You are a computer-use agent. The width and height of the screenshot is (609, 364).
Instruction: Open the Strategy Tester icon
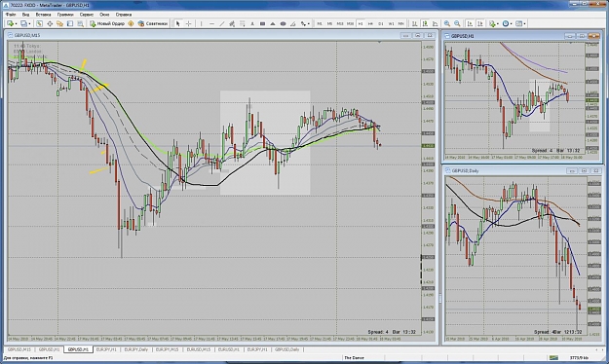click(x=80, y=23)
